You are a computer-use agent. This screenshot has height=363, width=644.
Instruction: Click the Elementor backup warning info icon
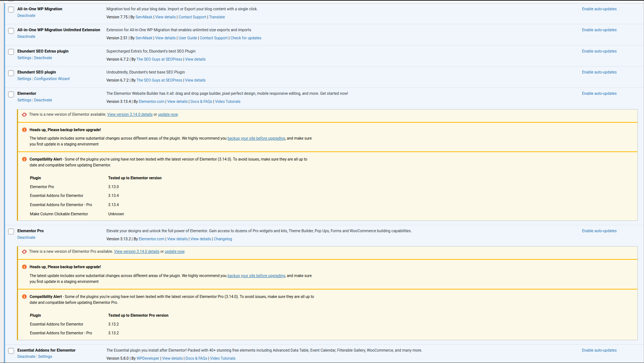(24, 130)
